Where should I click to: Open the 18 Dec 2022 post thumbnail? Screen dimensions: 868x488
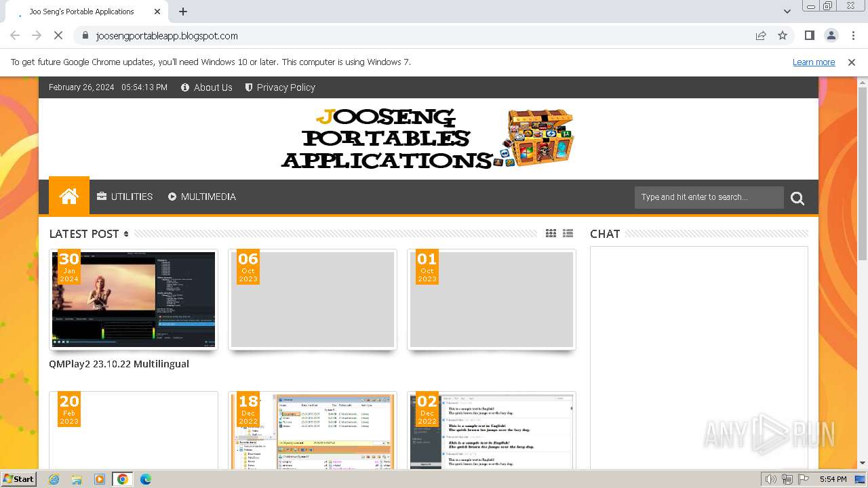click(313, 430)
